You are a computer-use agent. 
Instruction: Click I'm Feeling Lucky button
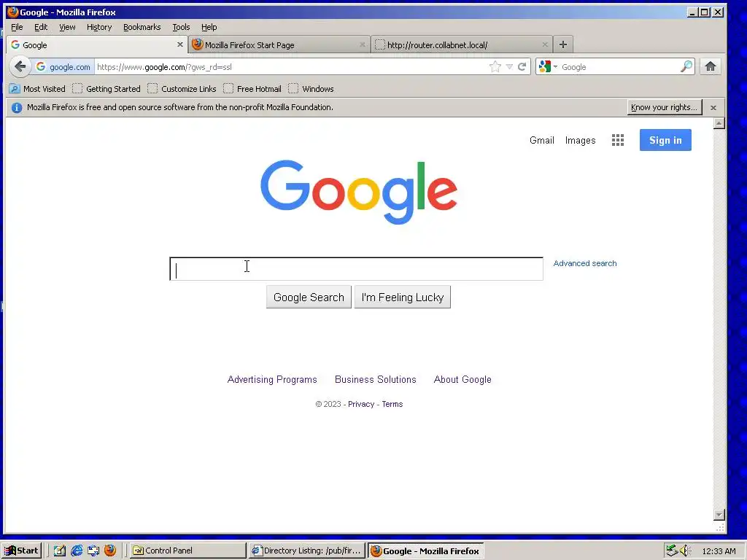click(403, 297)
